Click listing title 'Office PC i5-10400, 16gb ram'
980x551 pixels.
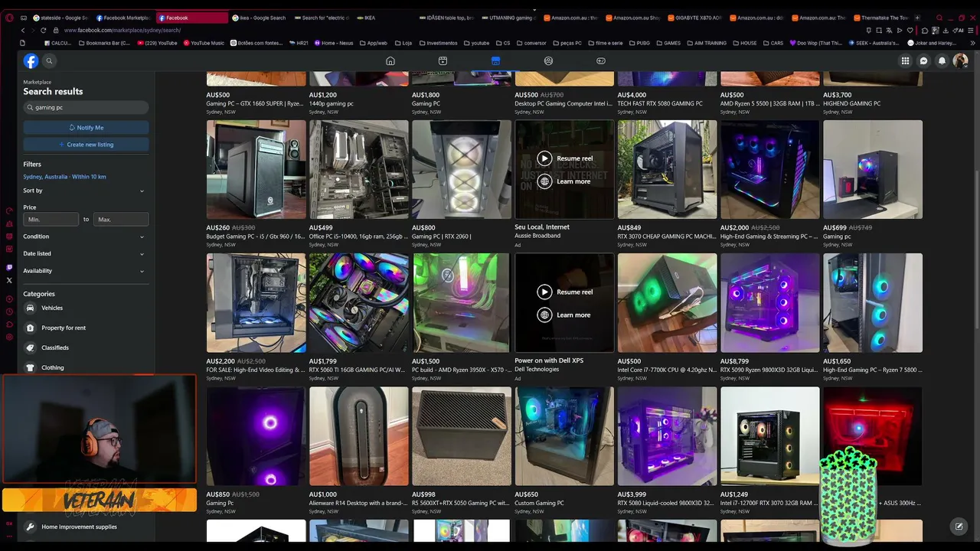pos(358,236)
